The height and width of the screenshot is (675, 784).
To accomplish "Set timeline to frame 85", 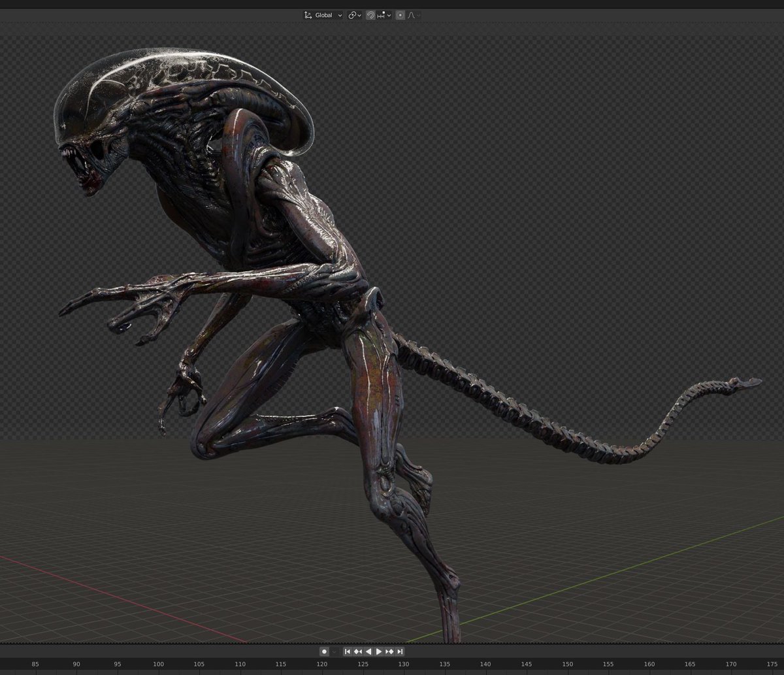I will (x=35, y=664).
